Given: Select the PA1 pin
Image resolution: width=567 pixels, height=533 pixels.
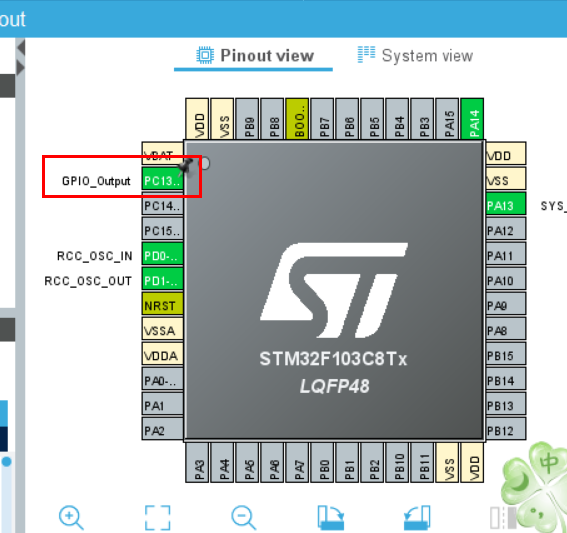Looking at the screenshot, I should [162, 405].
